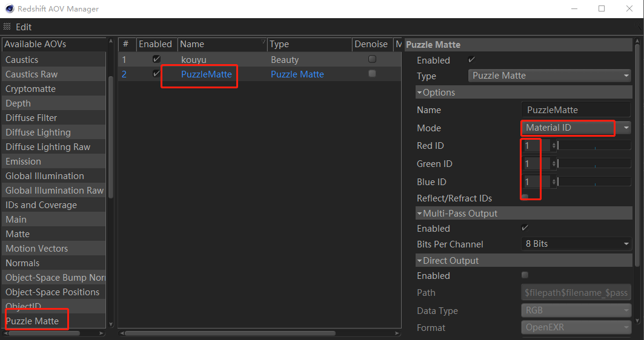The width and height of the screenshot is (644, 340).
Task: Open the Mode dropdown showing Material ID
Action: point(576,128)
